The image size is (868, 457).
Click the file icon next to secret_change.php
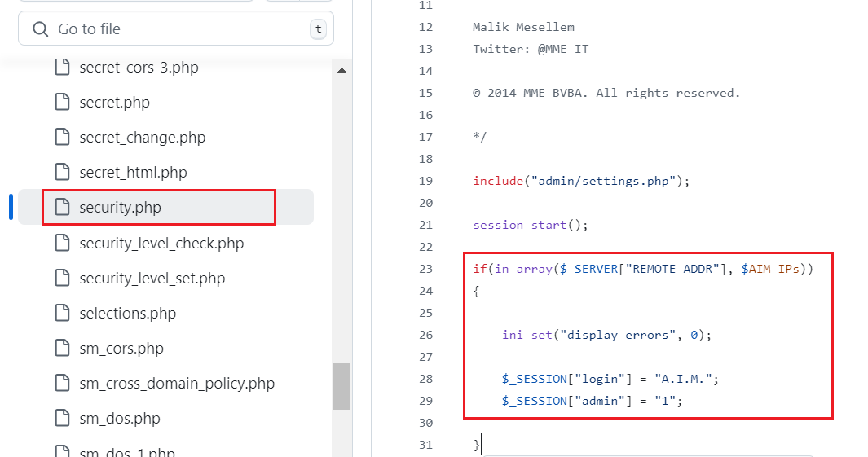click(x=62, y=138)
